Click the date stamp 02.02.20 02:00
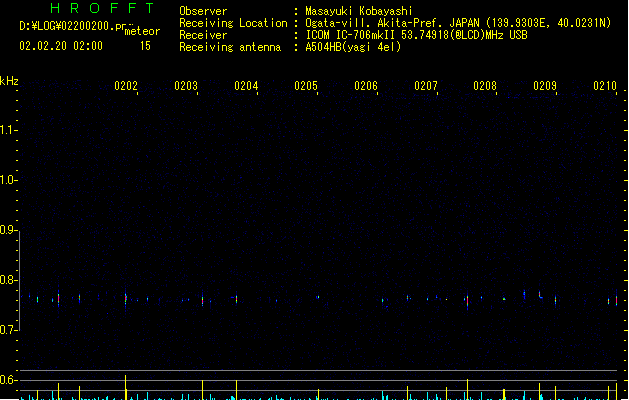This screenshot has height=400, width=629. [61, 46]
